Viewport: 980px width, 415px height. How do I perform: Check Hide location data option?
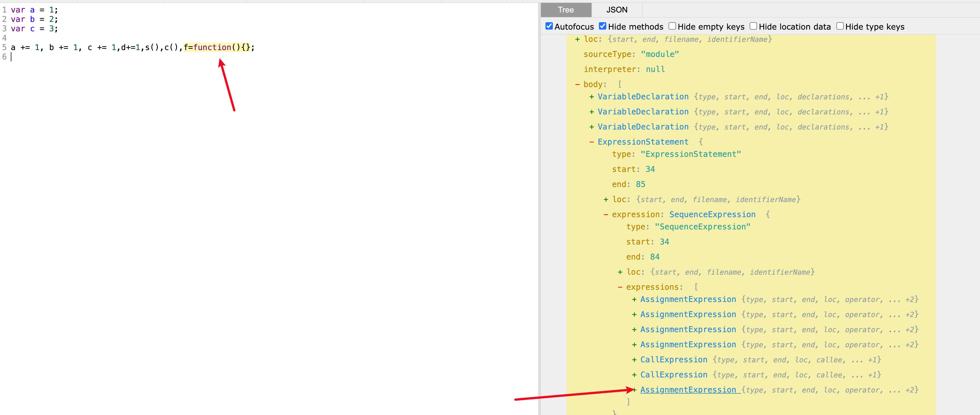(x=753, y=26)
